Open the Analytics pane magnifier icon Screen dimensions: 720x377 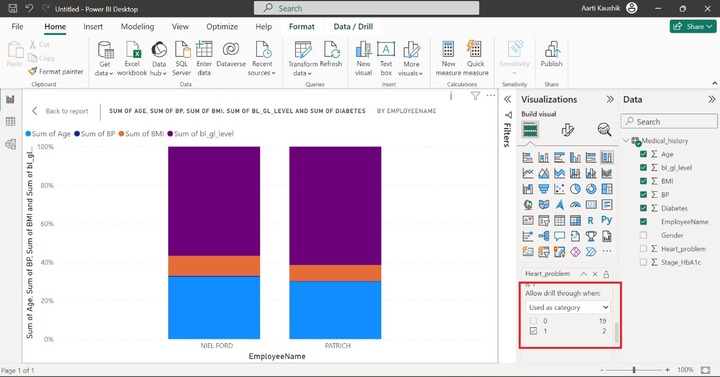604,130
